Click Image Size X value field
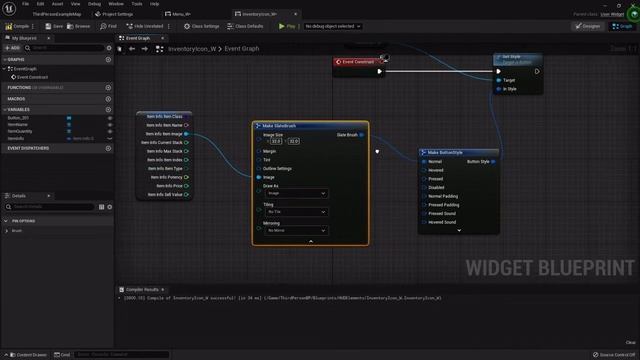The height and width of the screenshot is (360, 640). click(x=276, y=141)
